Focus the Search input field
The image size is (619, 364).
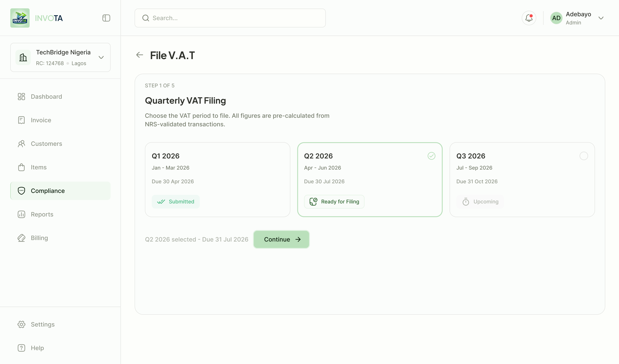point(230,18)
